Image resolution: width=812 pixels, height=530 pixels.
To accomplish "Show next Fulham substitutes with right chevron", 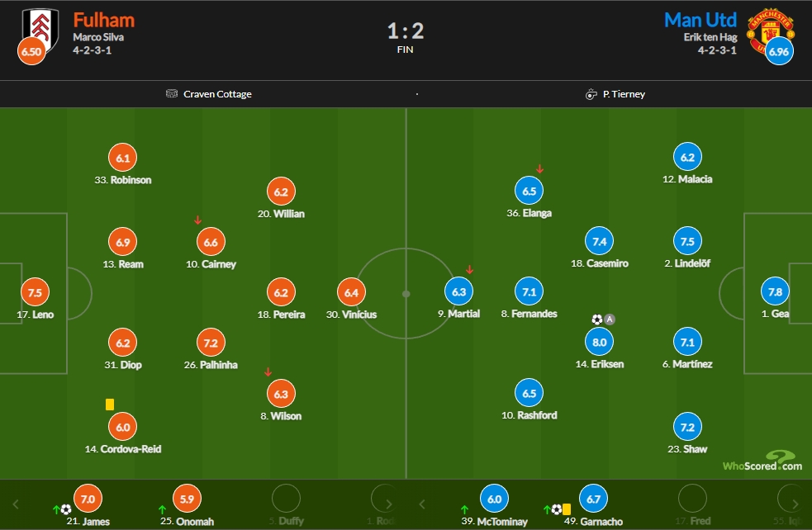I will click(388, 504).
